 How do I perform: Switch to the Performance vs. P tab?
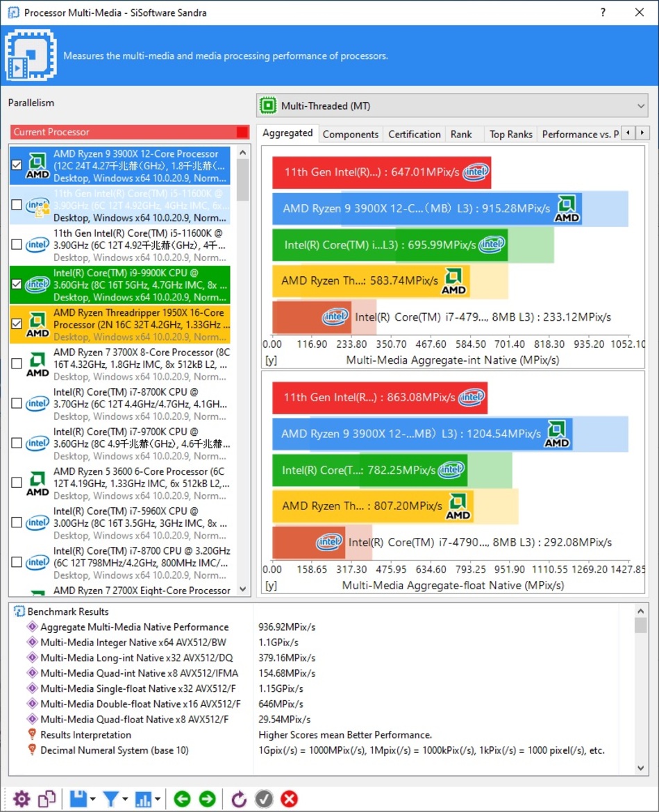(580, 135)
